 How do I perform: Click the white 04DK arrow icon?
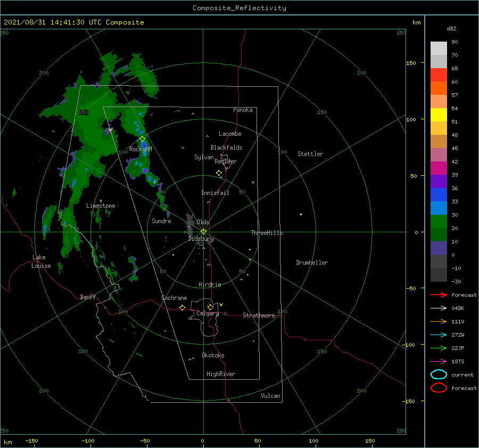click(x=439, y=308)
